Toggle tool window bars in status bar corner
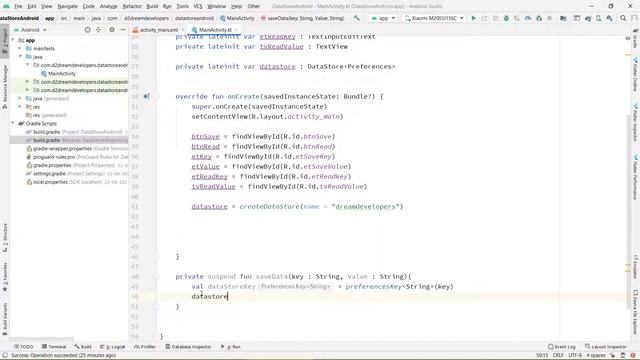This screenshot has width=640, height=360. (5, 356)
